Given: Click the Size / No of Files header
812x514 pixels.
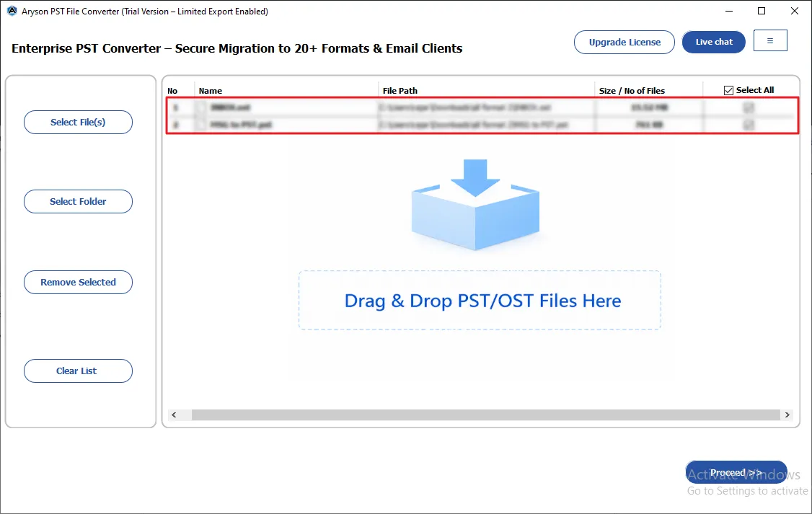Looking at the screenshot, I should pos(632,91).
